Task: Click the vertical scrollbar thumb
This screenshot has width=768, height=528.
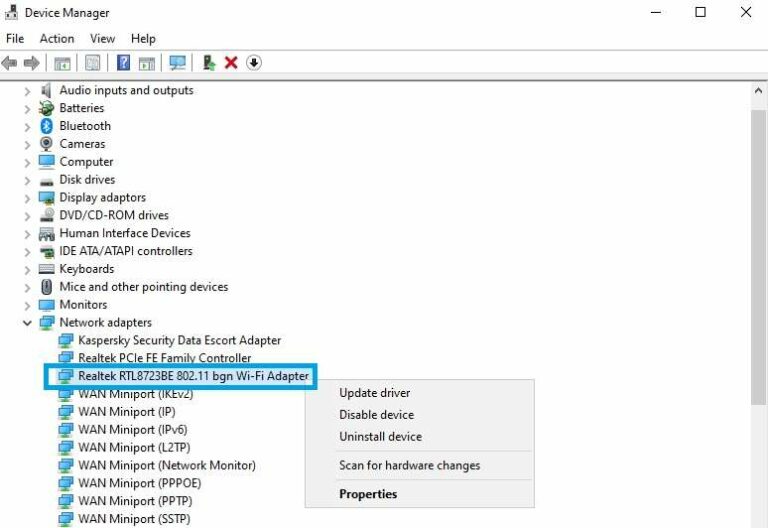Action: click(758, 257)
